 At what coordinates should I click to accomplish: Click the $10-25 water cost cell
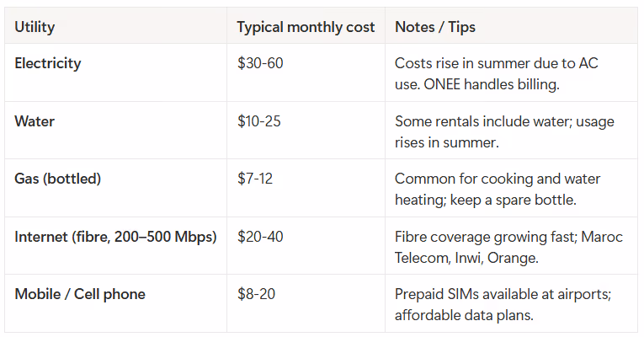tap(259, 121)
